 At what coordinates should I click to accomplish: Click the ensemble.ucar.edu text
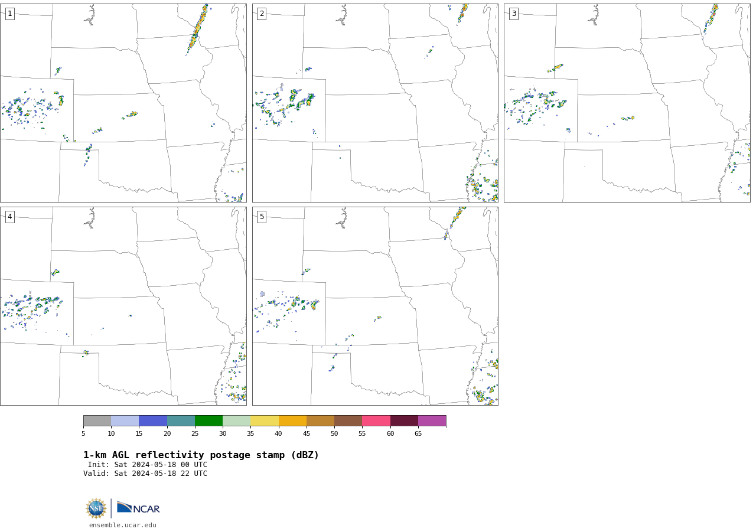point(123,526)
